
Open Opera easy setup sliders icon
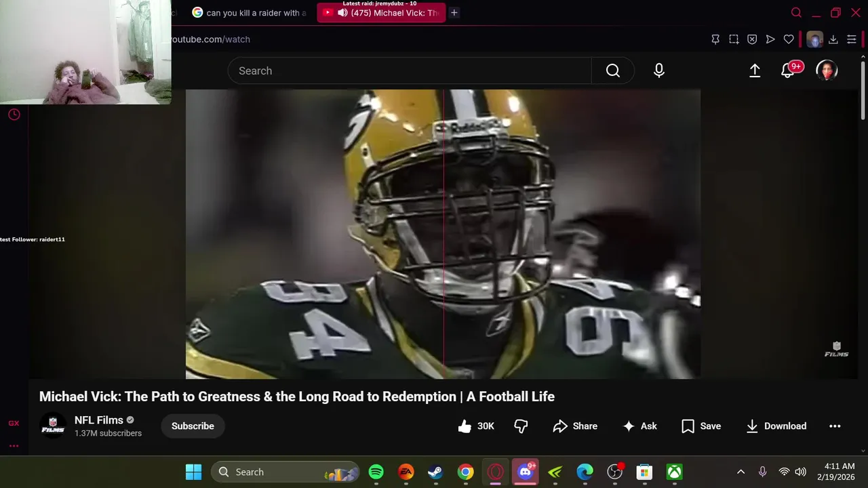pos(852,39)
